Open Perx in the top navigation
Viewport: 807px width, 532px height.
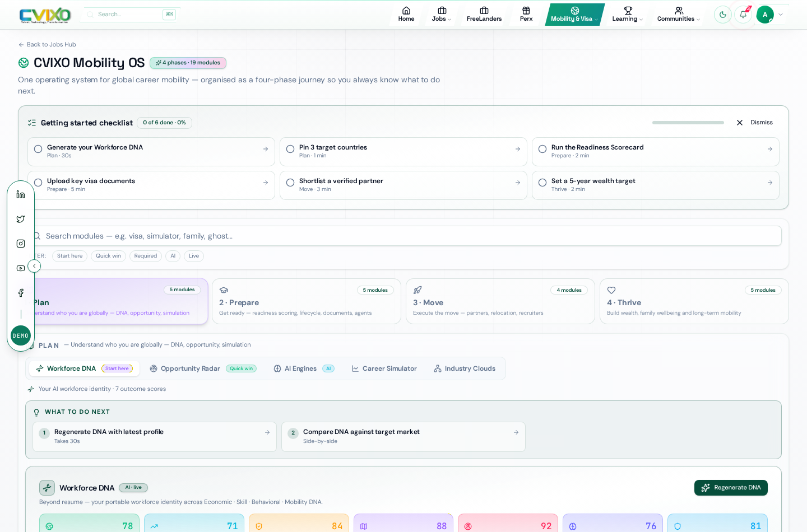(526, 15)
